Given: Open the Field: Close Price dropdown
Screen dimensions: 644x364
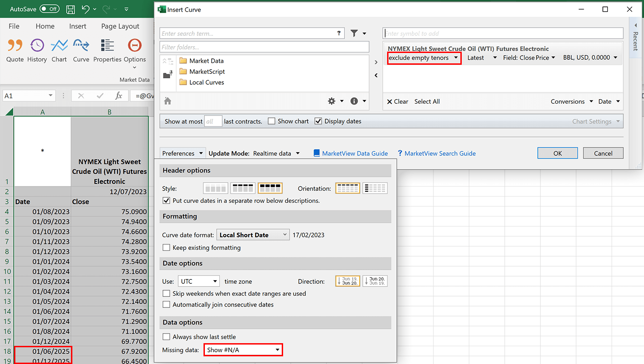Looking at the screenshot, I should 529,58.
